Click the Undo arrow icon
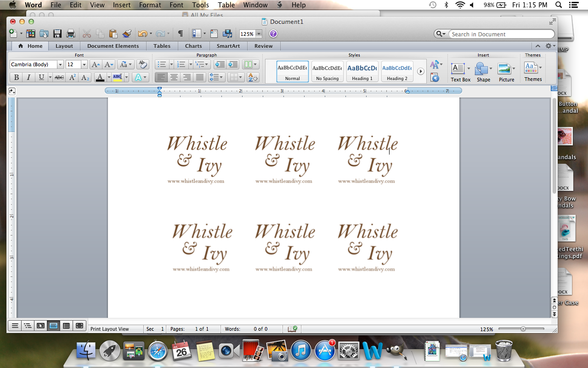Screen dimensions: 588x368 coord(142,34)
